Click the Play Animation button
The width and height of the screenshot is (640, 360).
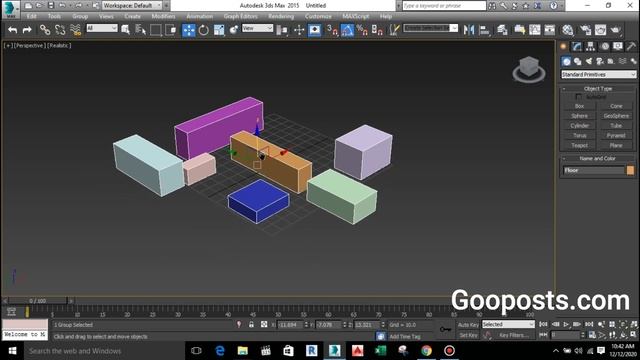tap(566, 324)
